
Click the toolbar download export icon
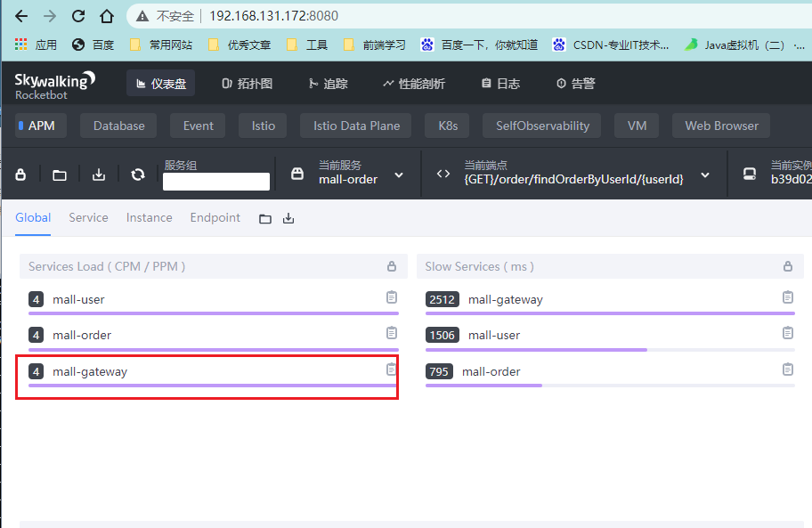99,175
